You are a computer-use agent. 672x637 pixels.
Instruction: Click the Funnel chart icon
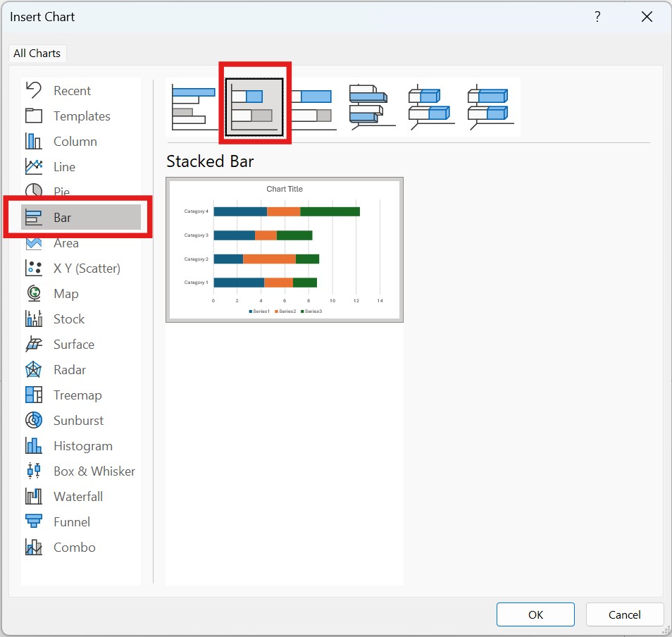click(x=33, y=521)
